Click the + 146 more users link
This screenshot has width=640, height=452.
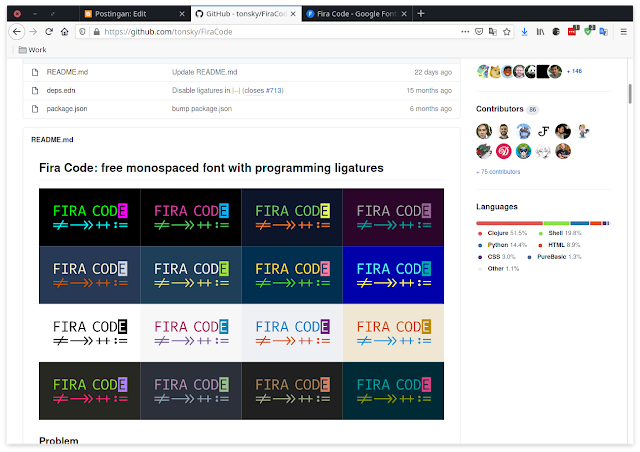[574, 71]
